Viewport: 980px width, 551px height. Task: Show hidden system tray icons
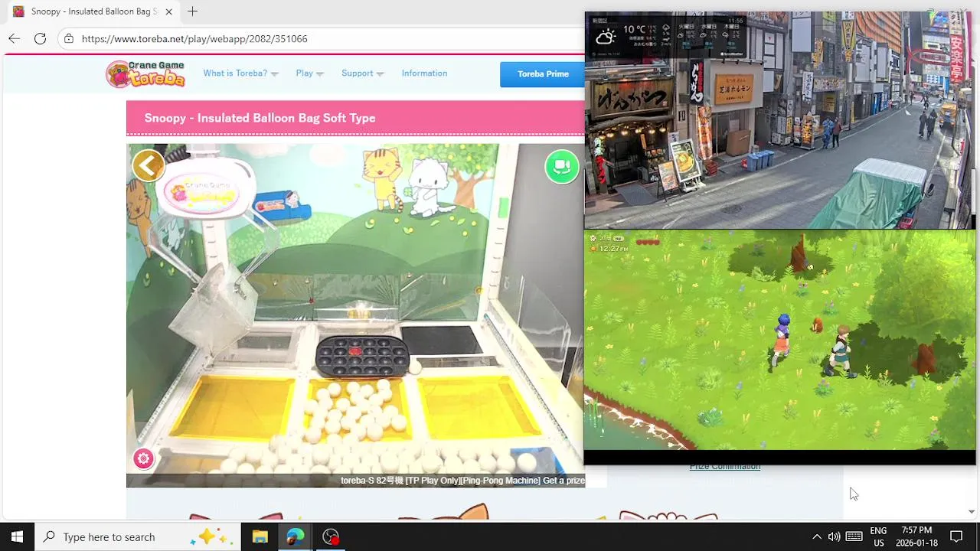coord(816,536)
